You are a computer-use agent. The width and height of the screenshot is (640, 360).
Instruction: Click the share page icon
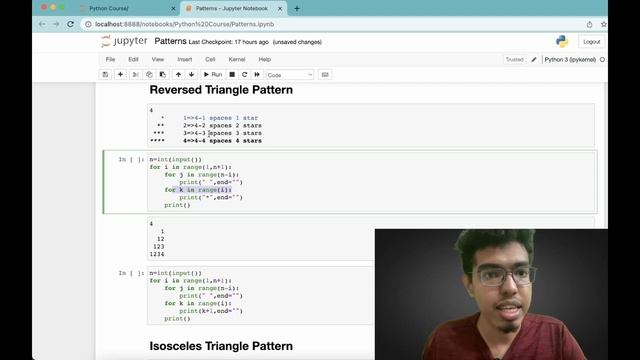pyautogui.click(x=589, y=24)
